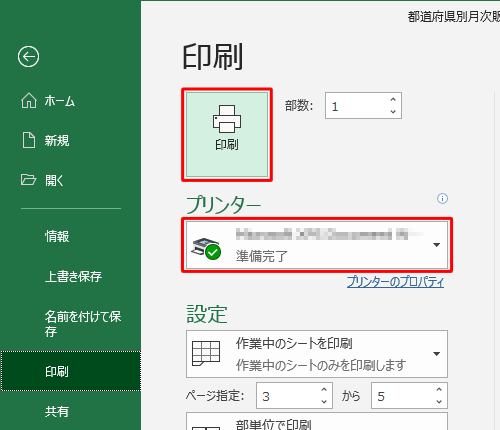Screen dimensions: 500x430
Task: Click the page-to field showing 5
Action: point(409,396)
